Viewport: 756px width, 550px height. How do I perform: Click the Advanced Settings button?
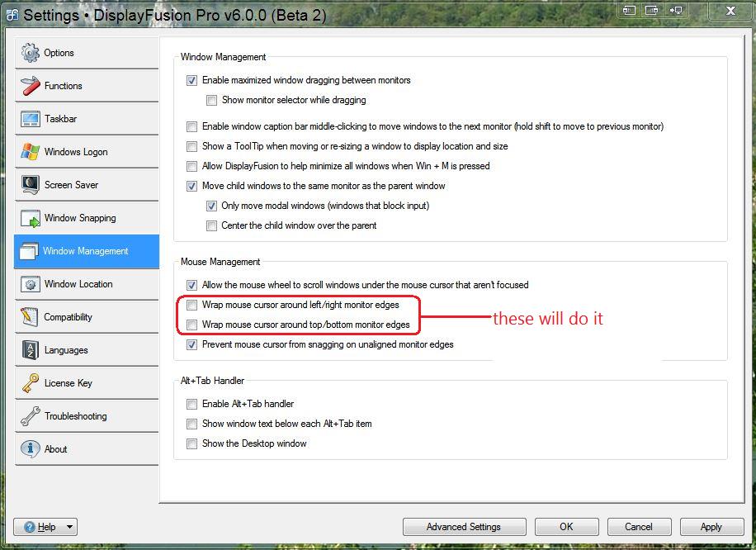(463, 527)
